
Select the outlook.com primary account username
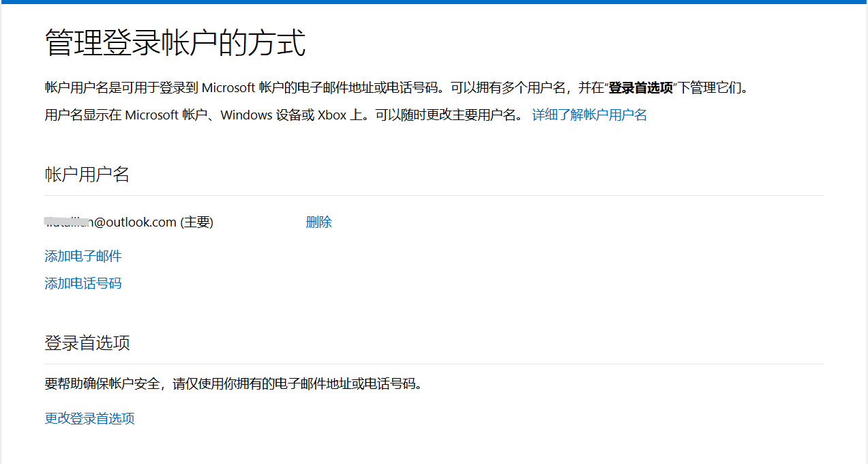pos(109,222)
